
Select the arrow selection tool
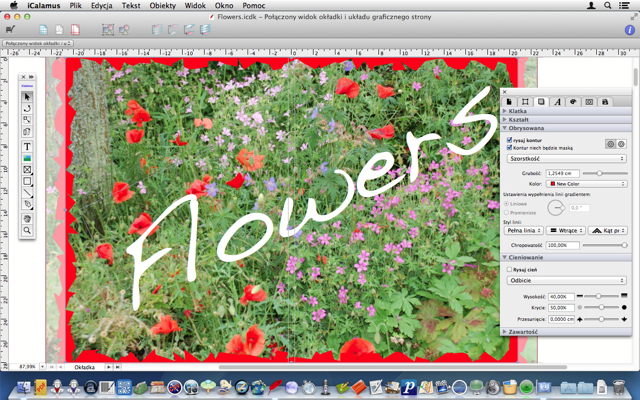(x=27, y=97)
